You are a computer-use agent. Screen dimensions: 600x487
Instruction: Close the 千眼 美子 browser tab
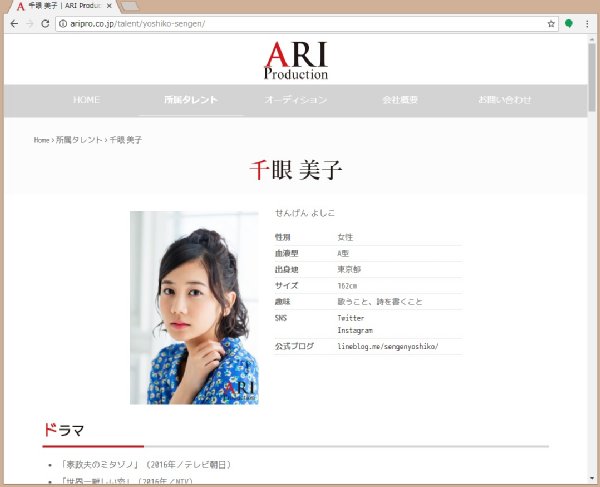coord(109,6)
